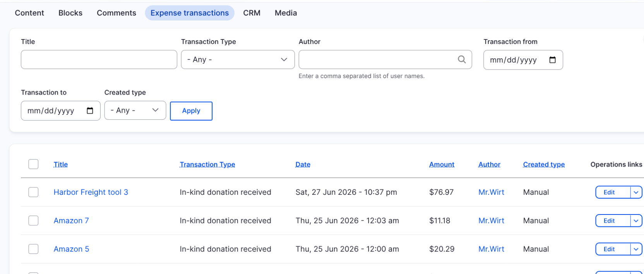Click date Thu, 25 Jun 2026 - 12:03 am
The width and height of the screenshot is (644, 274).
(x=347, y=221)
